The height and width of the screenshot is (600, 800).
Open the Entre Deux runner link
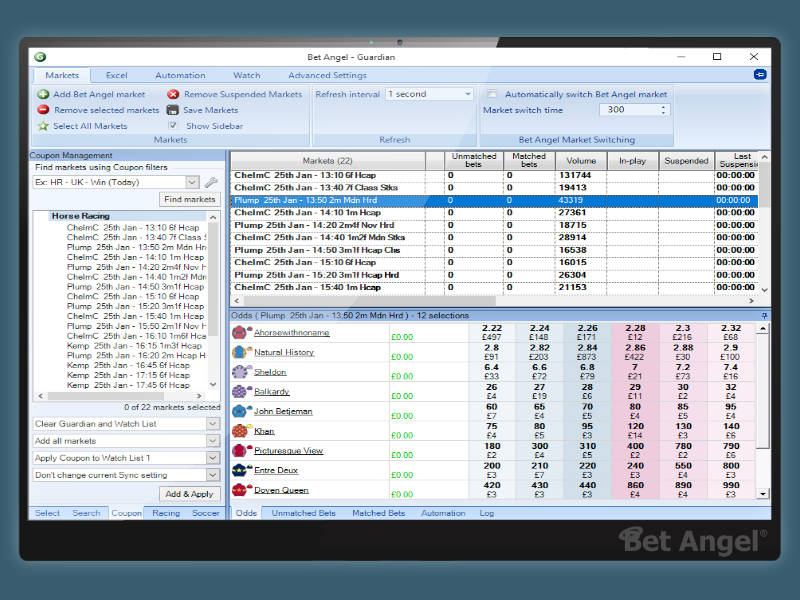coord(276,470)
